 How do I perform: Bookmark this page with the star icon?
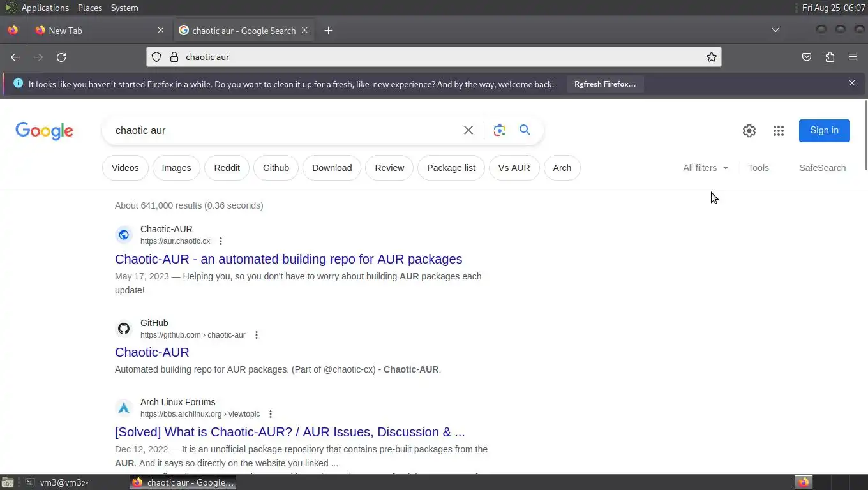712,57
